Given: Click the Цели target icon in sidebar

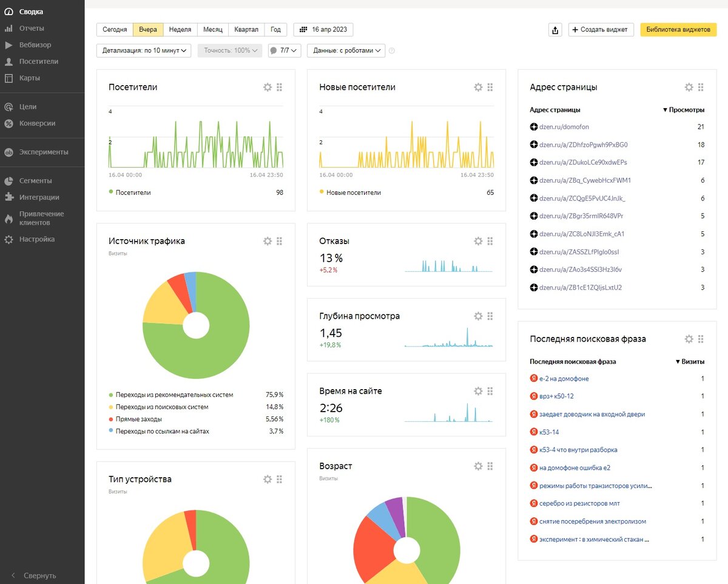Looking at the screenshot, I should click(8, 107).
